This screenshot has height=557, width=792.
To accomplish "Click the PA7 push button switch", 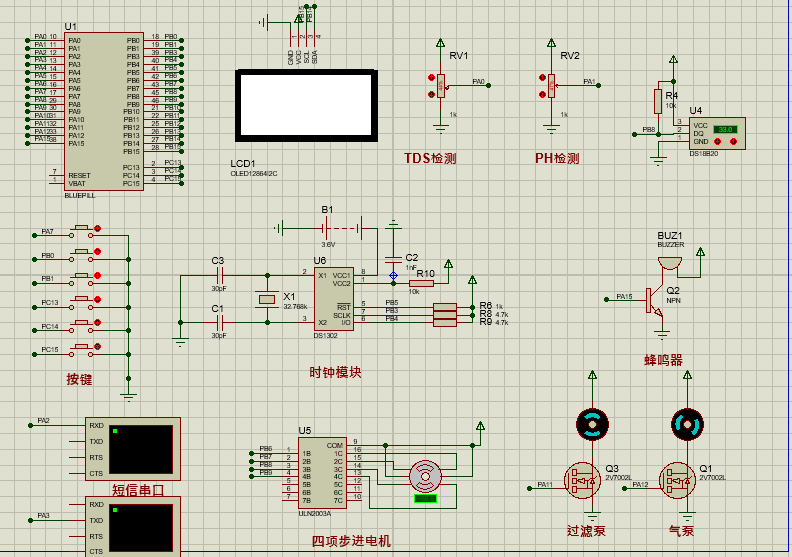I will pyautogui.click(x=81, y=231).
